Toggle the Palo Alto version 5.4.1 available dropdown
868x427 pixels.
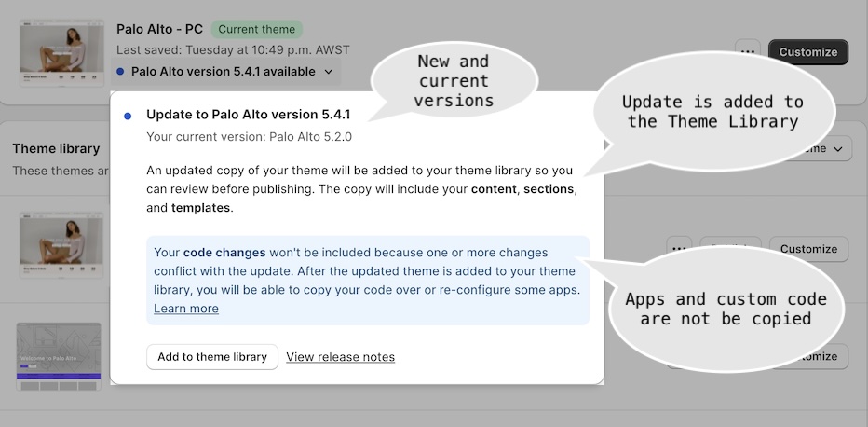point(226,72)
